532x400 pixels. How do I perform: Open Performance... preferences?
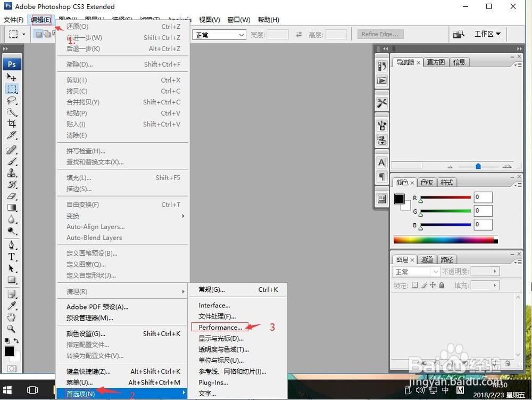(220, 328)
